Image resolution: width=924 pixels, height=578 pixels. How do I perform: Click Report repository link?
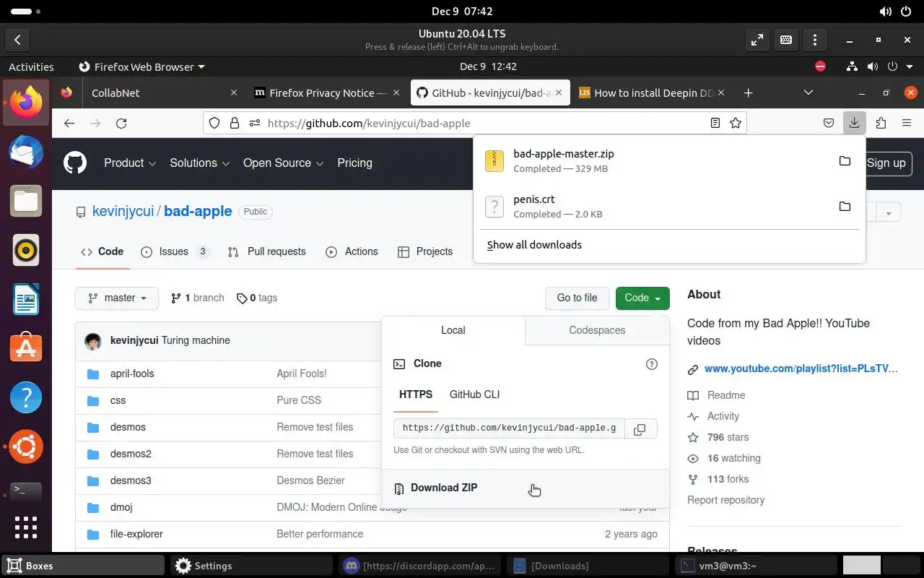click(725, 500)
